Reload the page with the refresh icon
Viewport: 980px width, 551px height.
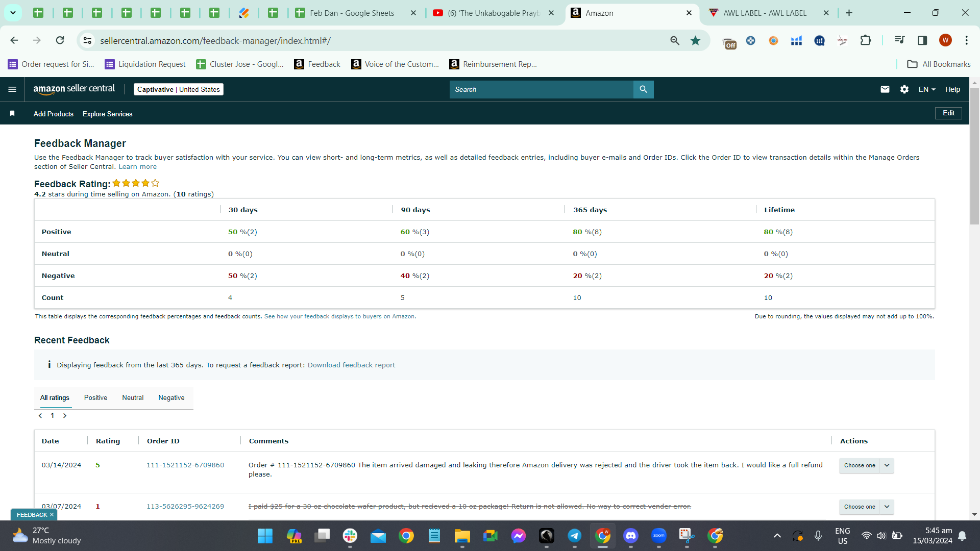60,40
